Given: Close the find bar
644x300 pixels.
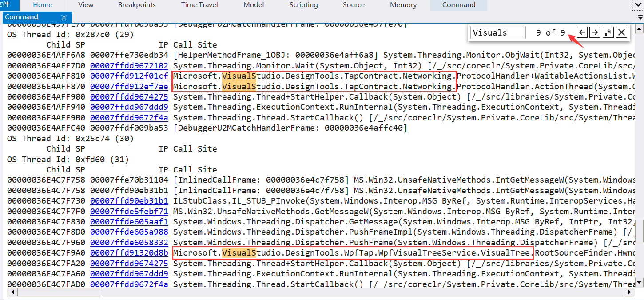Looking at the screenshot, I should click(x=621, y=32).
